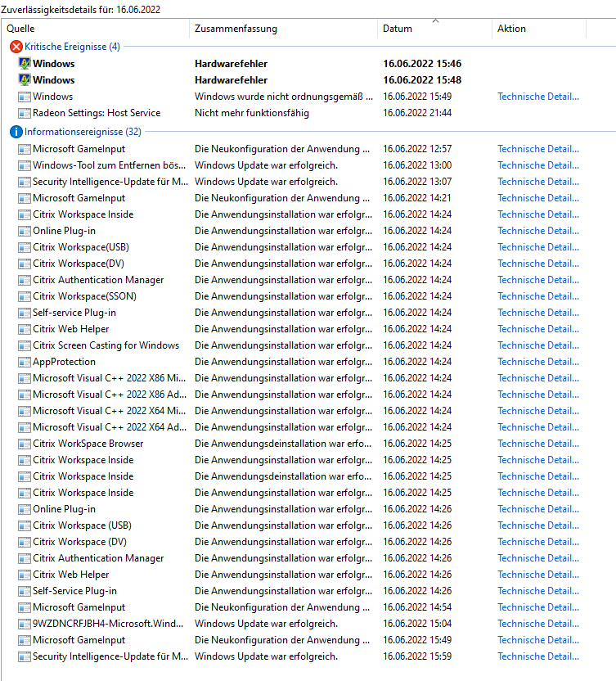616x681 pixels.
Task: Click icon beside Citrix Web Helper at 14:24
Action: tap(25, 330)
